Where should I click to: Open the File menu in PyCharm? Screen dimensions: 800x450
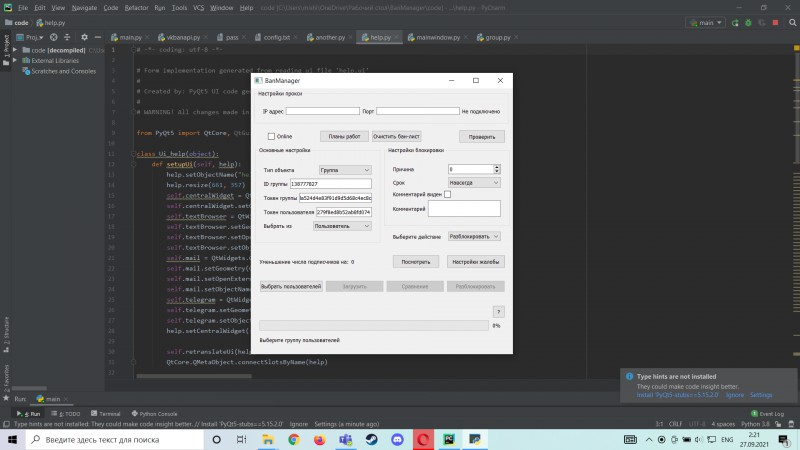pyautogui.click(x=23, y=8)
